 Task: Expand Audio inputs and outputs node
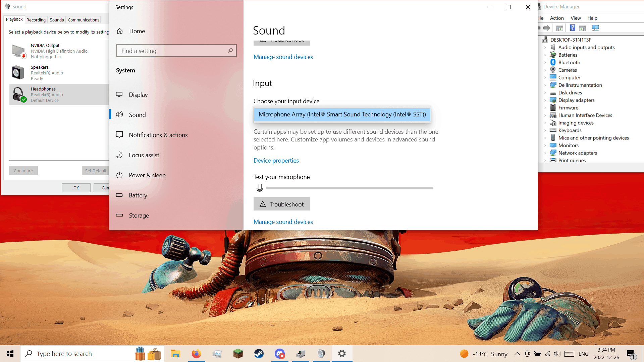click(x=545, y=48)
